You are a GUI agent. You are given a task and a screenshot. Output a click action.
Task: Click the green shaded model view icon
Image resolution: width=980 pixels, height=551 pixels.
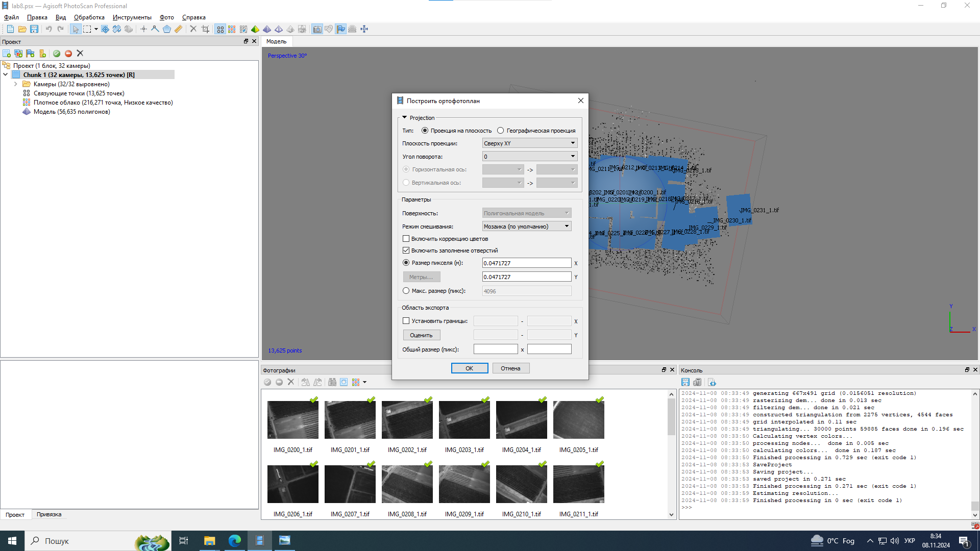point(255,29)
